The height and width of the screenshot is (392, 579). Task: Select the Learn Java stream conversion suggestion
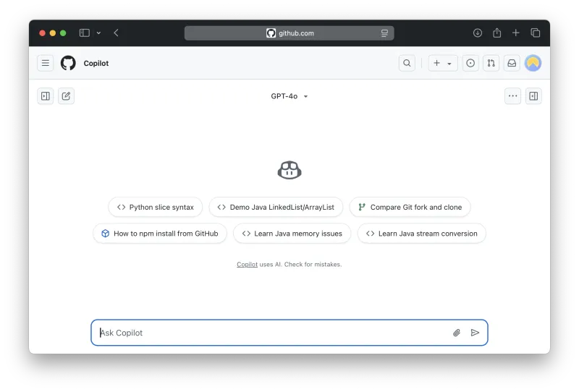[422, 234]
